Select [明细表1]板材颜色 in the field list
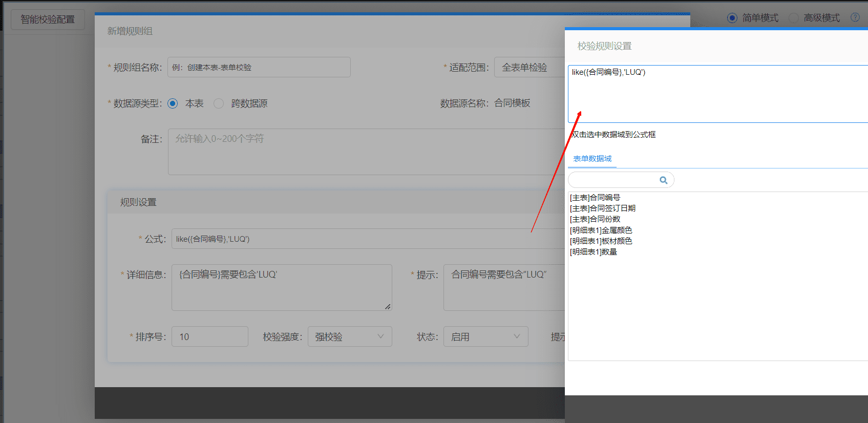Image resolution: width=868 pixels, height=423 pixels. [601, 241]
